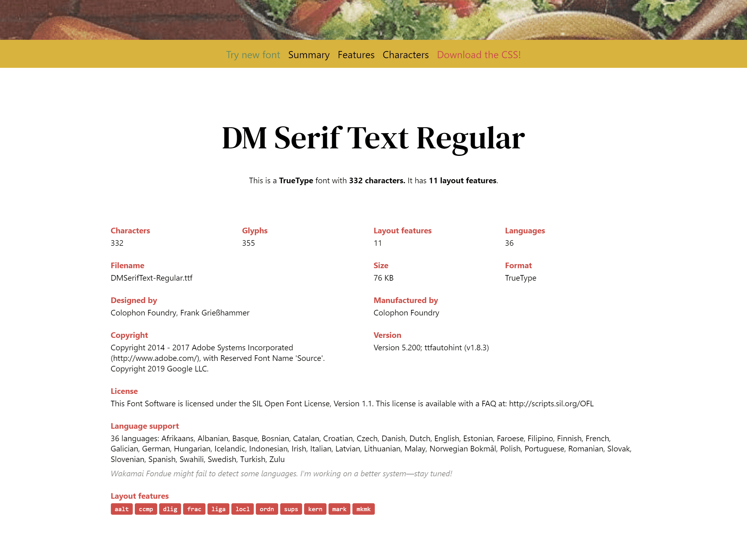
Task: Open the 'Try new font' option
Action: point(253,54)
